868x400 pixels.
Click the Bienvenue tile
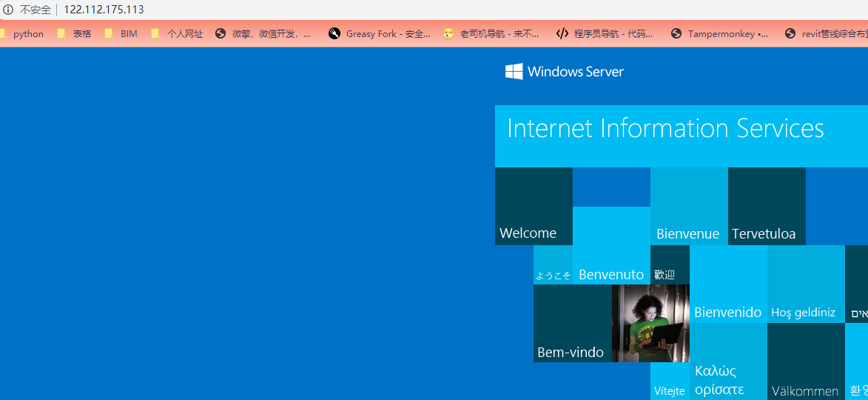pyautogui.click(x=689, y=206)
